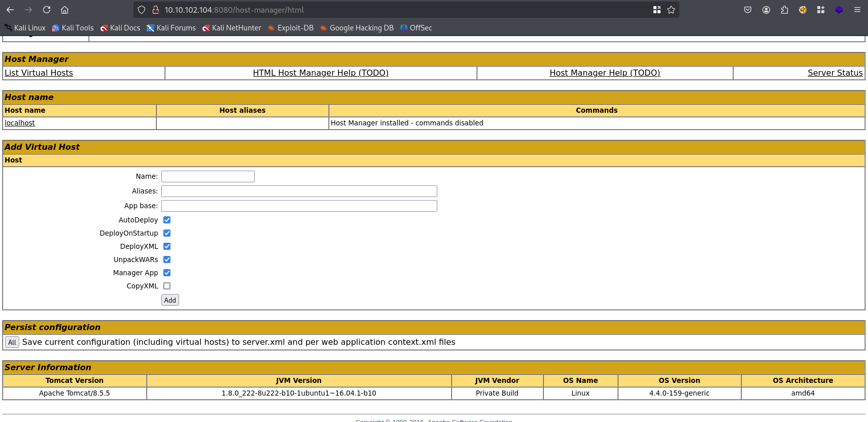Click the App base input field

(299, 206)
